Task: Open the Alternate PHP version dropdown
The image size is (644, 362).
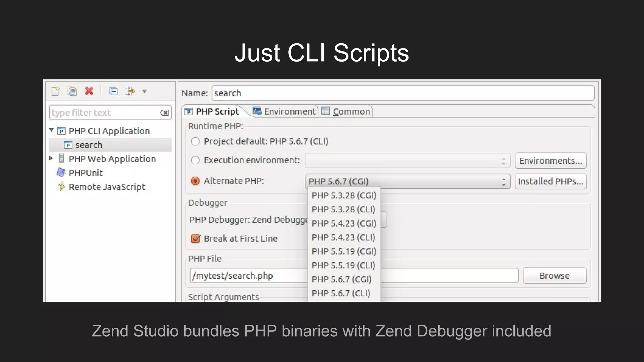Action: (x=408, y=181)
